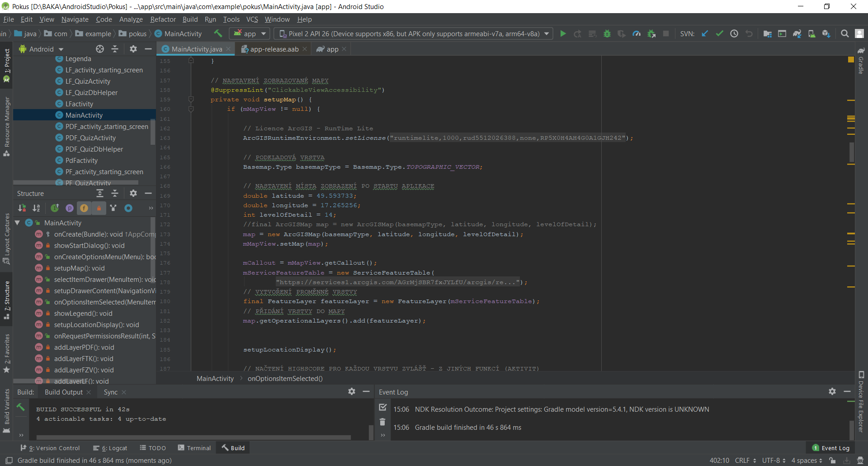
Task: Switch to the Sync tab in Build panel
Action: [110, 392]
